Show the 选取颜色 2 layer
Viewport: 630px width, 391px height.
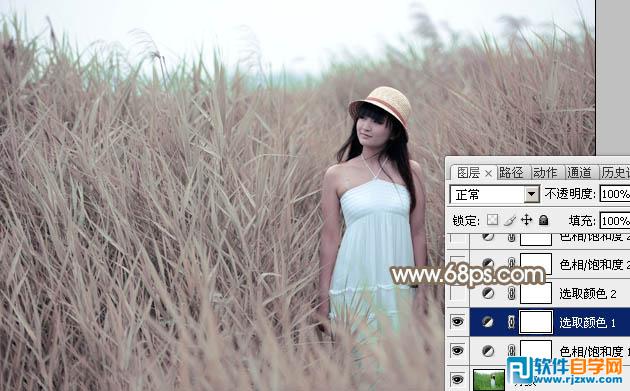click(x=458, y=293)
